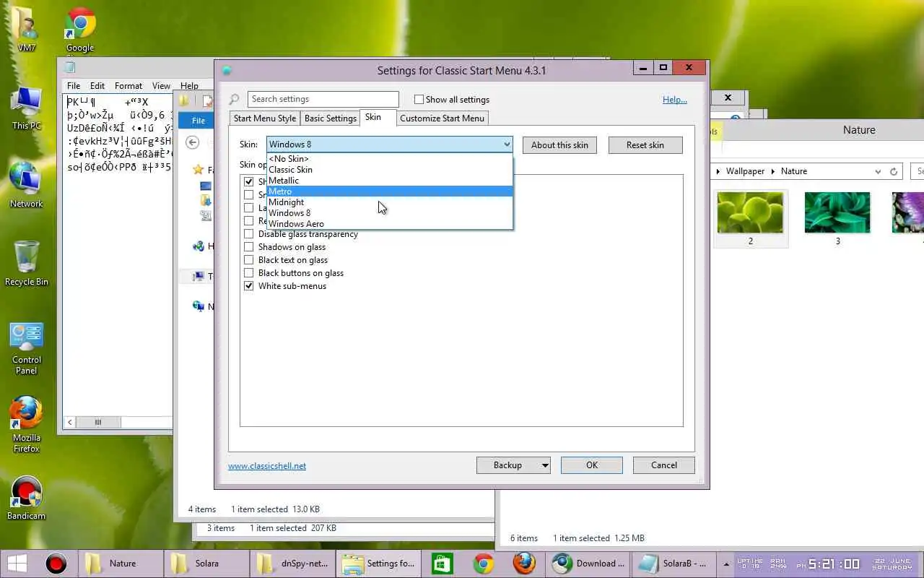Select wallpaper thumbnail 2 in Nature folder

(751, 218)
